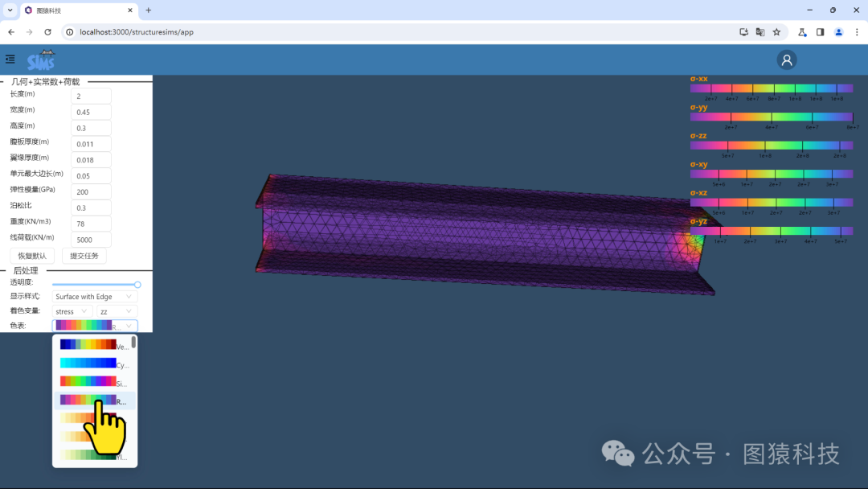Select the 图猿科技 browser tab

click(x=78, y=10)
